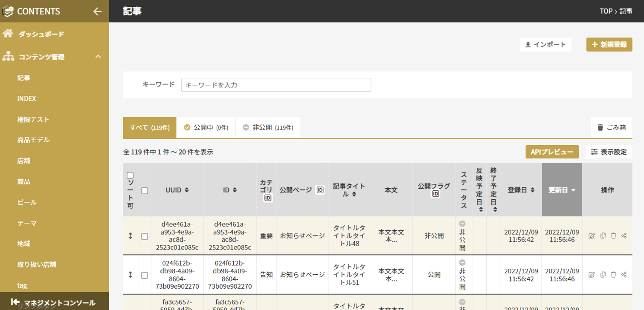Collapse the コンテンツ管理 menu chevron

(x=98, y=56)
